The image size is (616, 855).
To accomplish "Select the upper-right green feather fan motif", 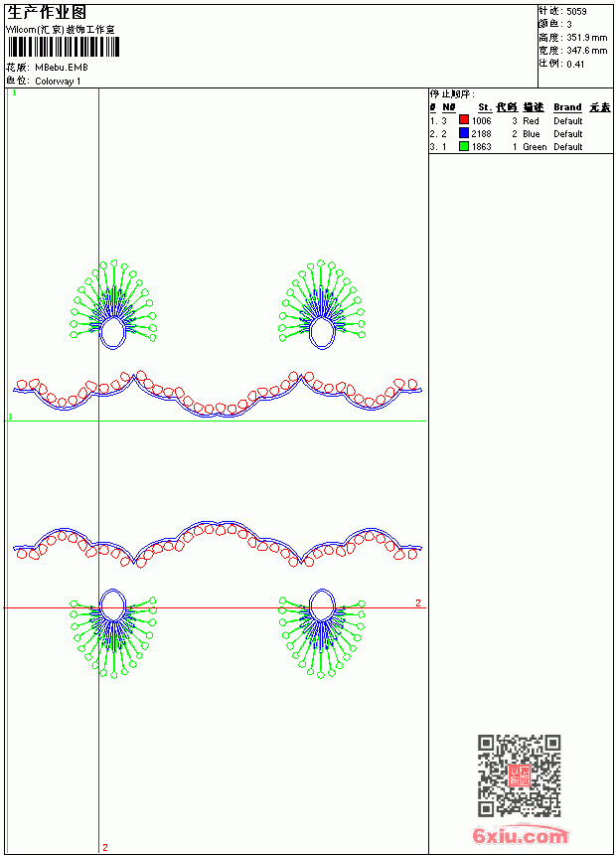I will tap(322, 304).
